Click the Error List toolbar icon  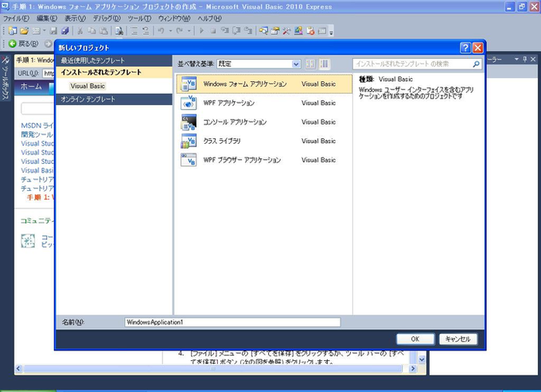[310, 31]
